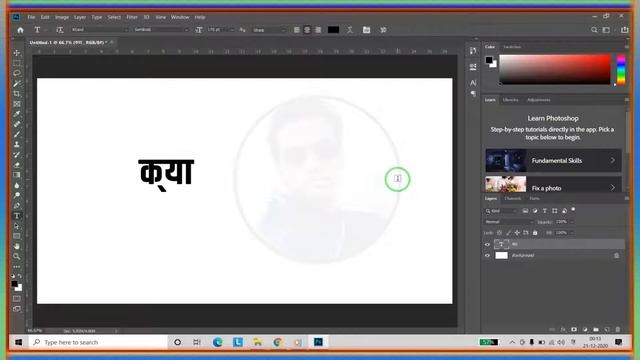The image size is (640, 360).
Task: Select the Blur tool
Action: tap(17, 185)
